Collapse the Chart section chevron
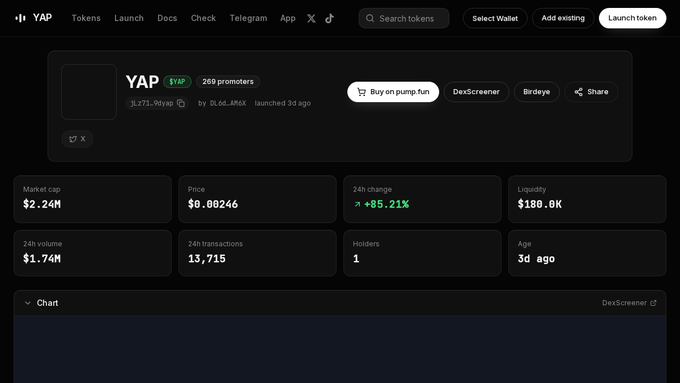This screenshot has width=680, height=383. pyautogui.click(x=28, y=303)
